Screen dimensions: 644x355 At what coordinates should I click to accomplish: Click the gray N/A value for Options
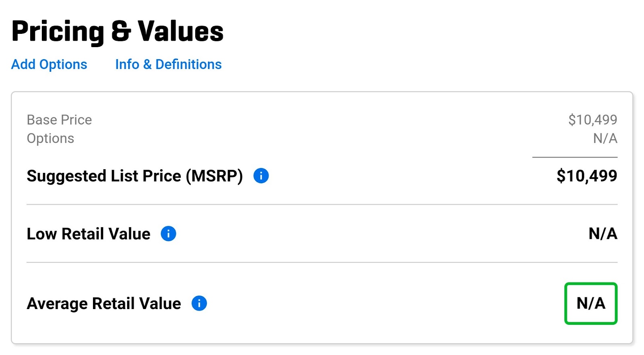point(605,138)
